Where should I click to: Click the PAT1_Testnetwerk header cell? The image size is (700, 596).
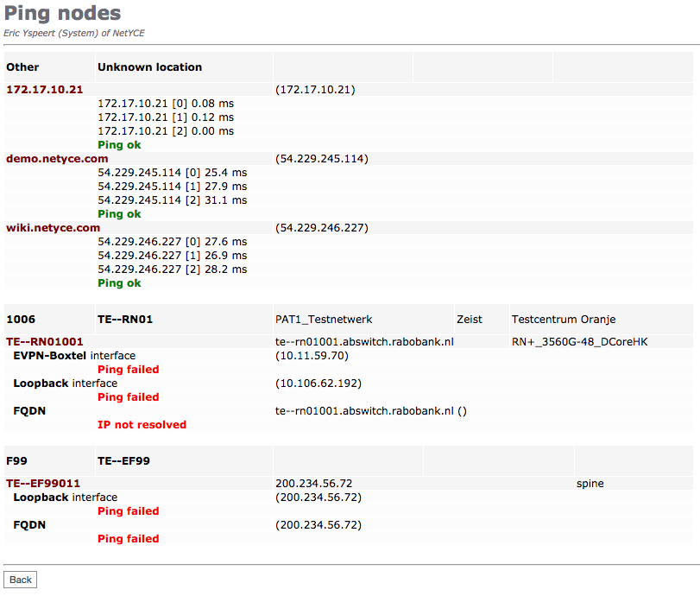324,320
